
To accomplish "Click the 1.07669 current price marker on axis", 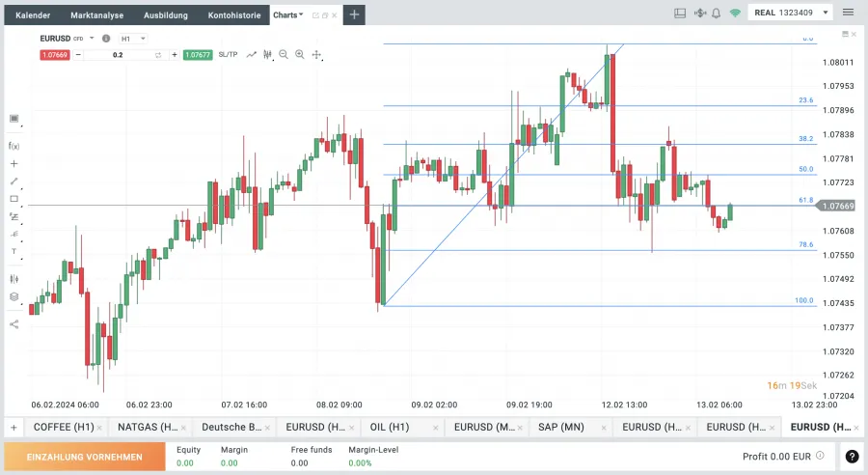I will coord(837,206).
